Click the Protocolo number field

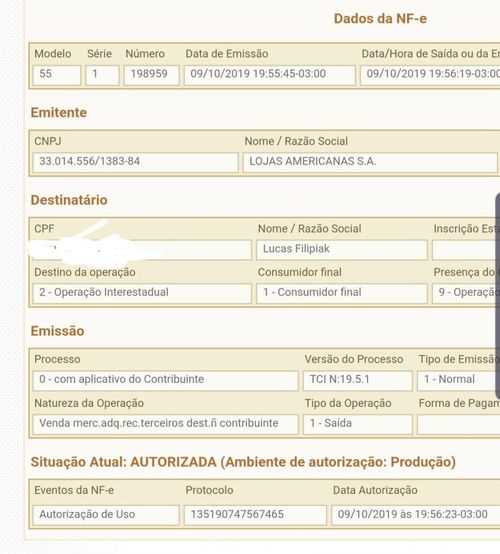pos(255,515)
